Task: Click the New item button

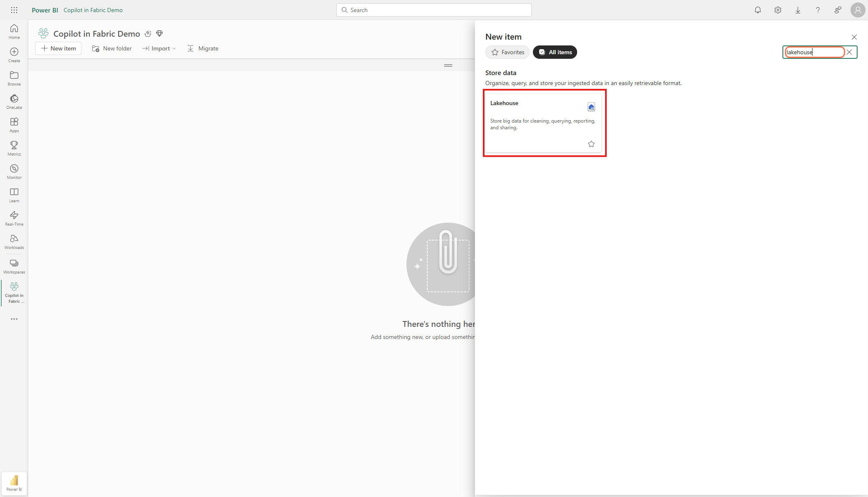Action: pos(58,48)
